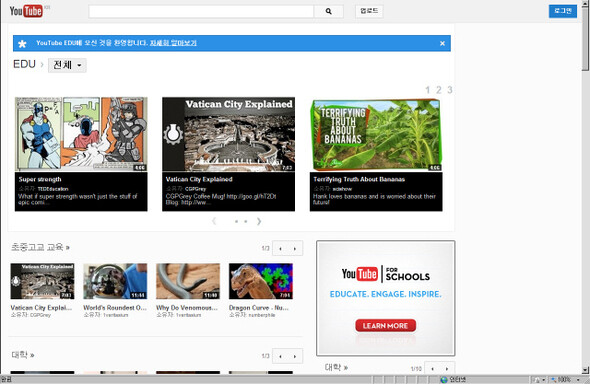Screen dimensions: 590x384
Task: Open the Terrifying Truth About Bananas thumbnail
Action: pos(376,135)
